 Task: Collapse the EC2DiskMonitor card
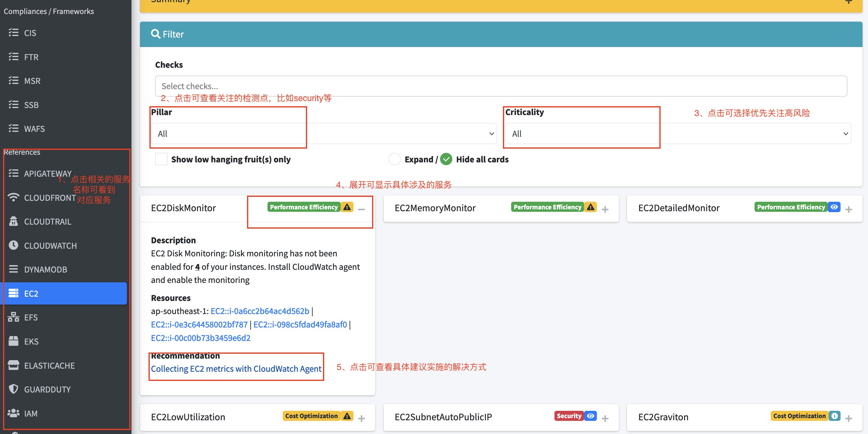(x=361, y=209)
